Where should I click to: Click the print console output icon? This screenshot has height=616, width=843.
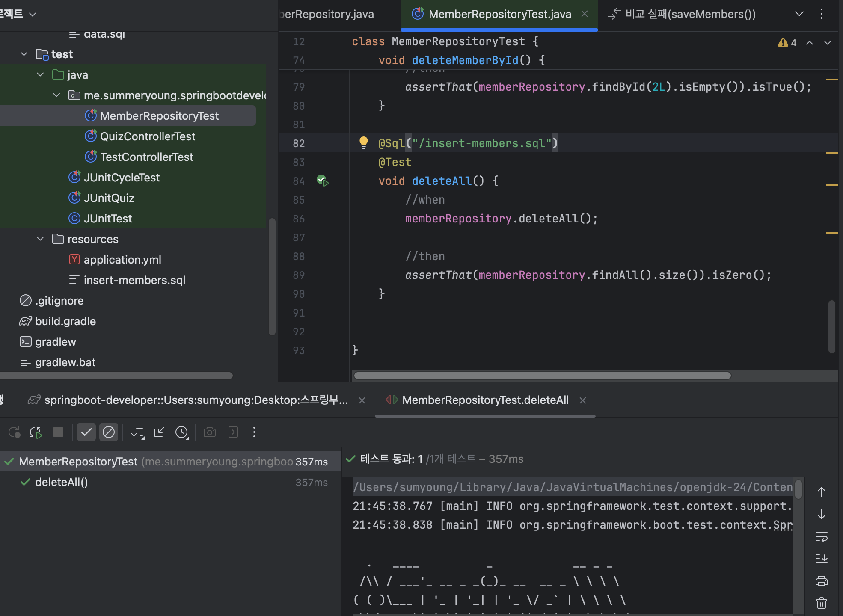(x=821, y=581)
